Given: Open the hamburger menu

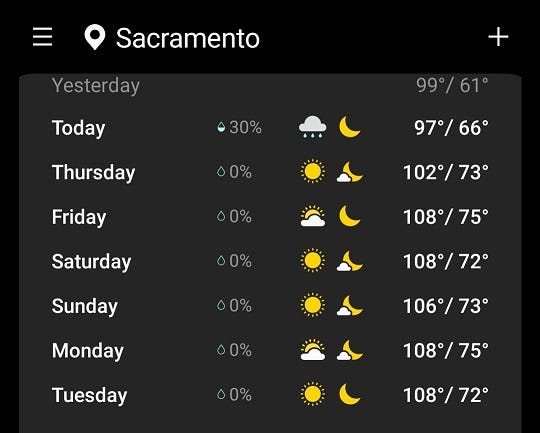Looking at the screenshot, I should click(x=42, y=37).
